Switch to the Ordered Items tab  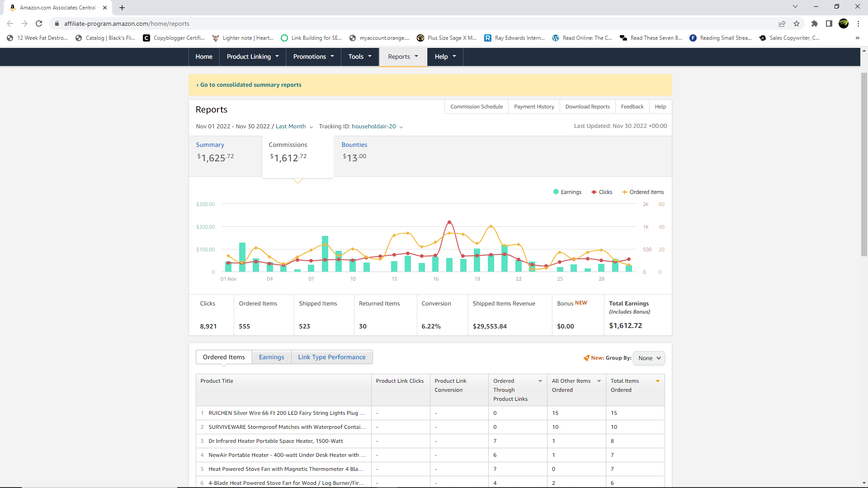click(224, 357)
